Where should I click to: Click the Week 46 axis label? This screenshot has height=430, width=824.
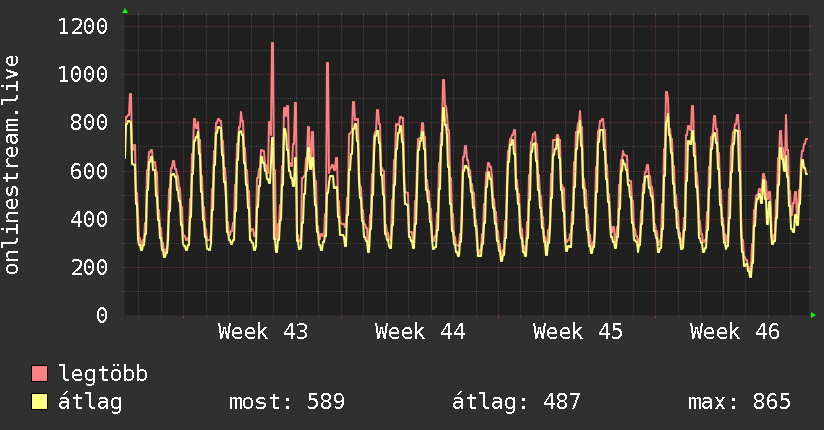tap(735, 332)
